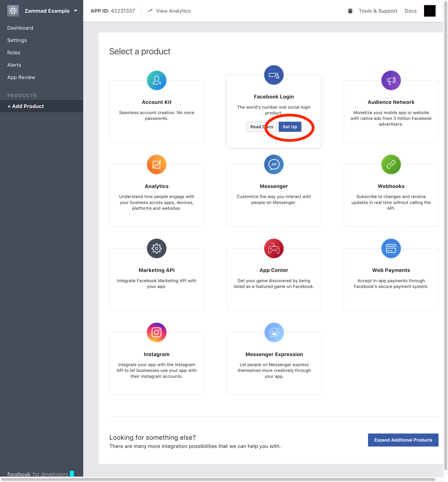448x482 pixels.
Task: Click the Looking for something else? heading
Action: point(152,437)
